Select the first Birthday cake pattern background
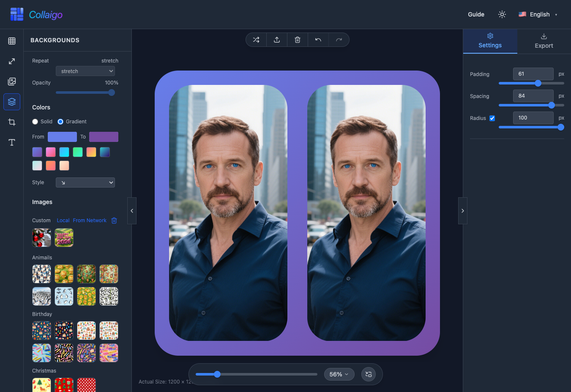The image size is (571, 392). point(41,330)
